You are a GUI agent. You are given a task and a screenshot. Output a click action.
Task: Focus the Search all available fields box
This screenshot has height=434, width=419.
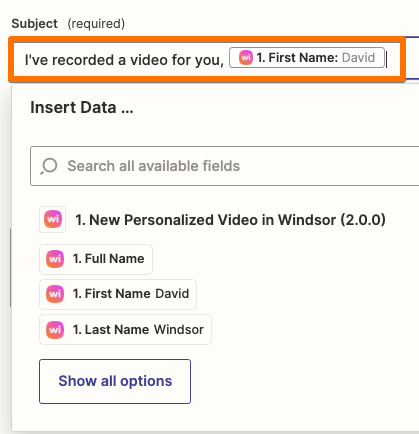coord(224,166)
